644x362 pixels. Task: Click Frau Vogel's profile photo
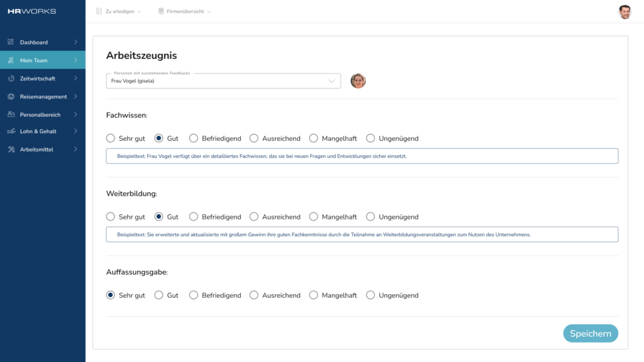tap(358, 81)
